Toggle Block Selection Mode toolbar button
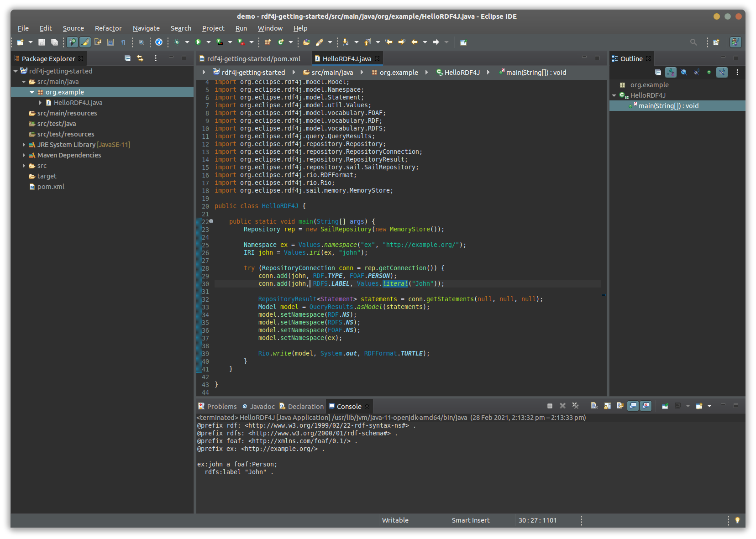This screenshot has height=539, width=756. (110, 42)
